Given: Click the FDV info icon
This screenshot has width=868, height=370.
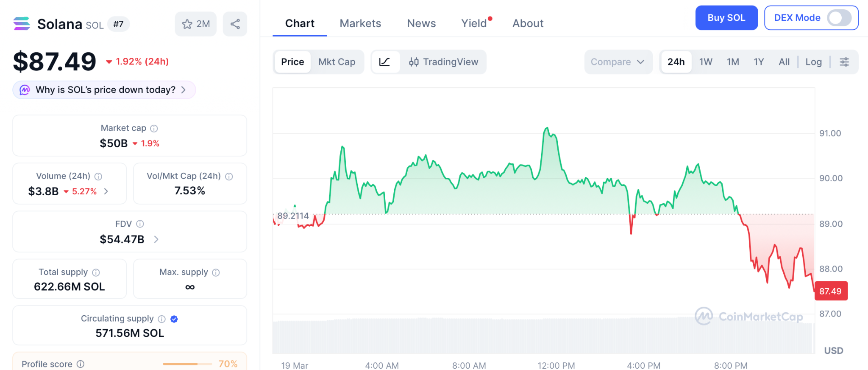Looking at the screenshot, I should click(140, 224).
